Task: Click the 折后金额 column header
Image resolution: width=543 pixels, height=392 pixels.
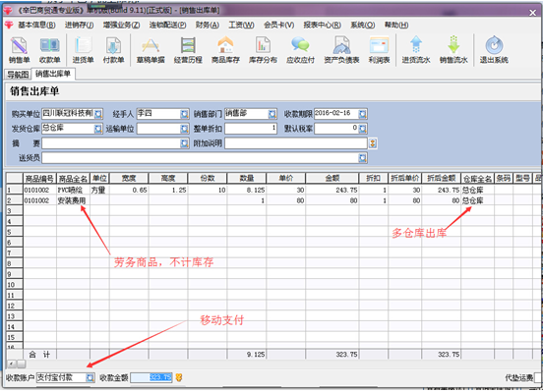Action: [x=441, y=178]
